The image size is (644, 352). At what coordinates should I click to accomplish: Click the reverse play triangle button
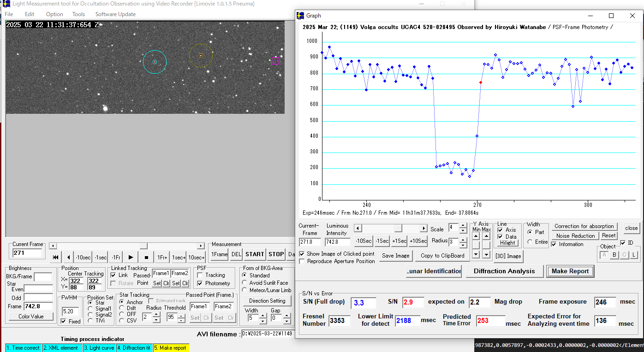click(69, 257)
